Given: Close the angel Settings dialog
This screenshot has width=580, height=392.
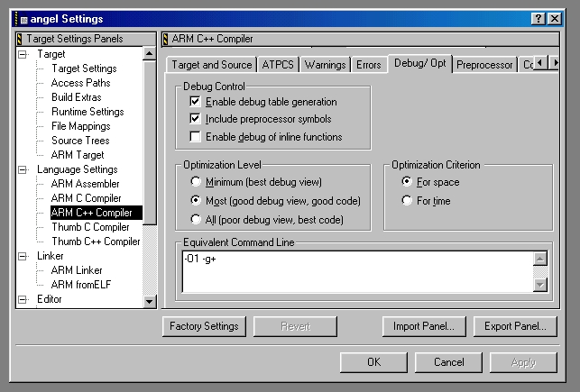Looking at the screenshot, I should click(x=555, y=18).
